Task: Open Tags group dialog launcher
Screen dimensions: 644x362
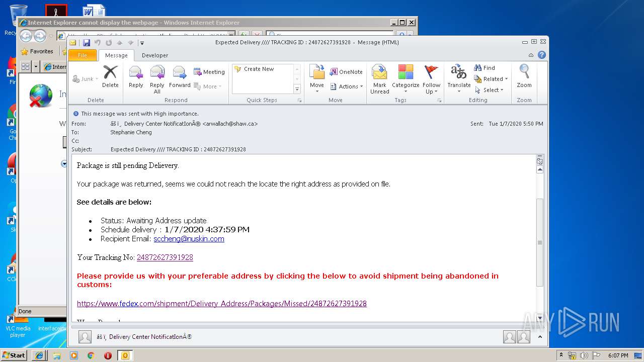Action: 439,101
